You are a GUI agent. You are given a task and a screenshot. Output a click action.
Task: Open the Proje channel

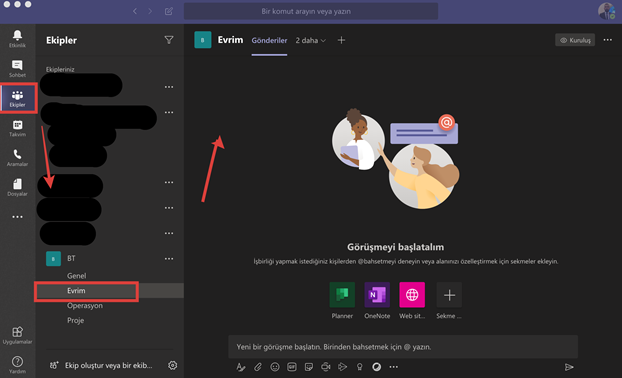pyautogui.click(x=75, y=320)
